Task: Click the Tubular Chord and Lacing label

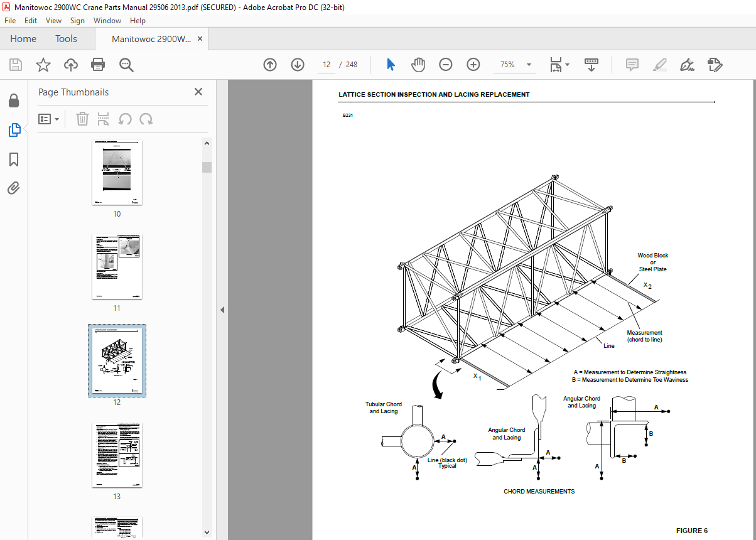Action: [x=384, y=408]
